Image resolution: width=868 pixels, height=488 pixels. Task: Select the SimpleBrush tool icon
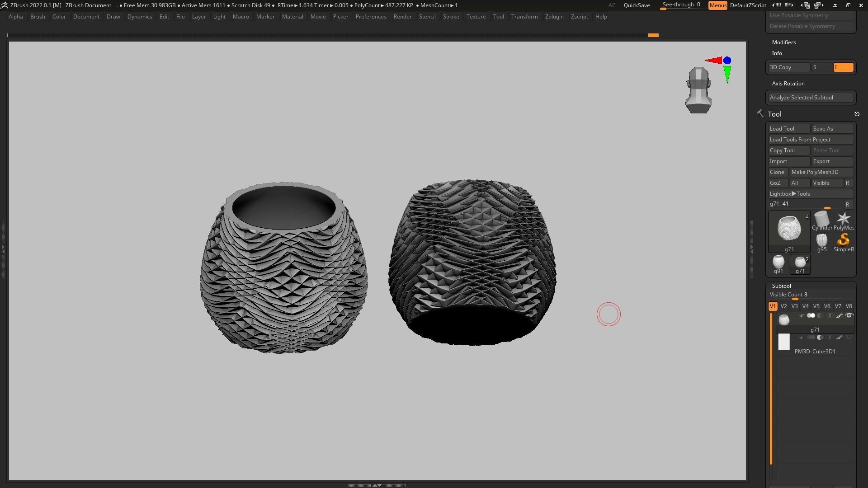843,240
